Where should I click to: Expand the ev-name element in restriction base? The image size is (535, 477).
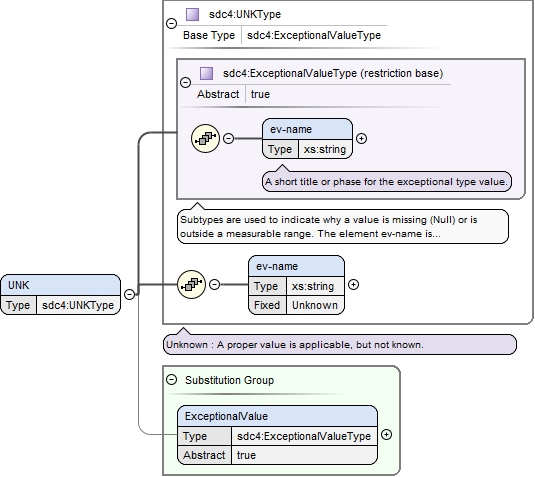click(361, 139)
